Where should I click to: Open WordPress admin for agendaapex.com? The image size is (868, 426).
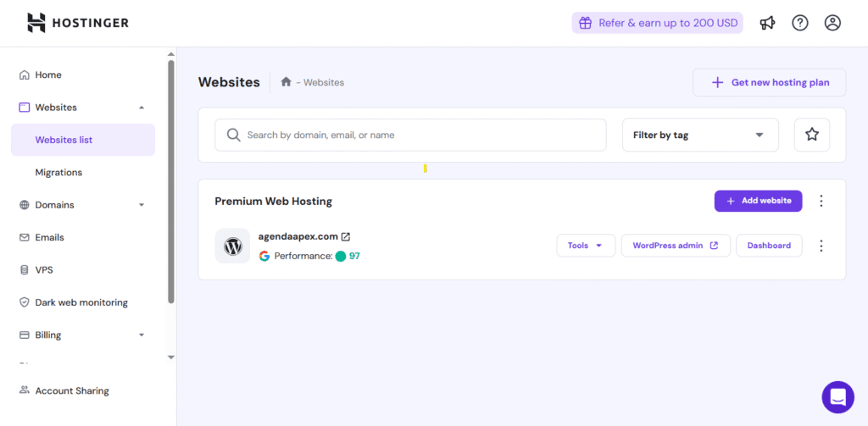[676, 246]
